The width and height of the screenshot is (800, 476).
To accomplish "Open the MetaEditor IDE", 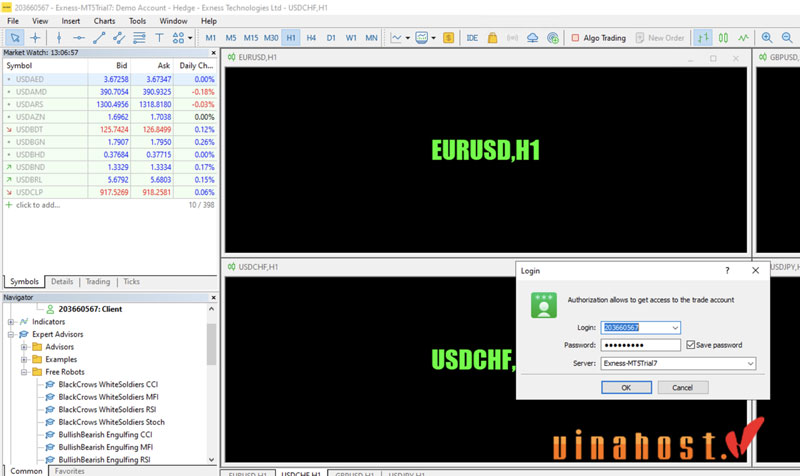I will (x=472, y=38).
